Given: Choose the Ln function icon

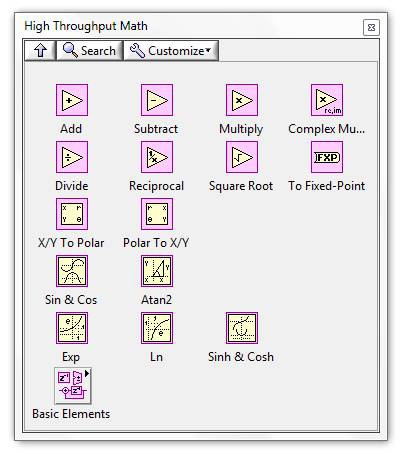Looking at the screenshot, I should pyautogui.click(x=157, y=328).
